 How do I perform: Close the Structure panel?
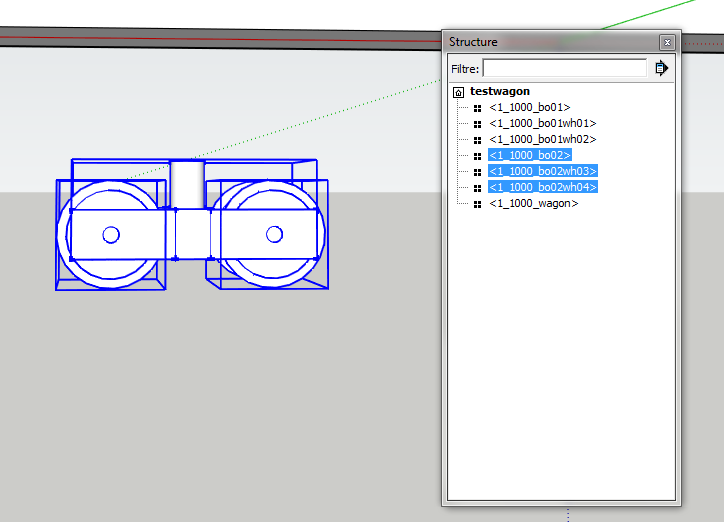667,42
